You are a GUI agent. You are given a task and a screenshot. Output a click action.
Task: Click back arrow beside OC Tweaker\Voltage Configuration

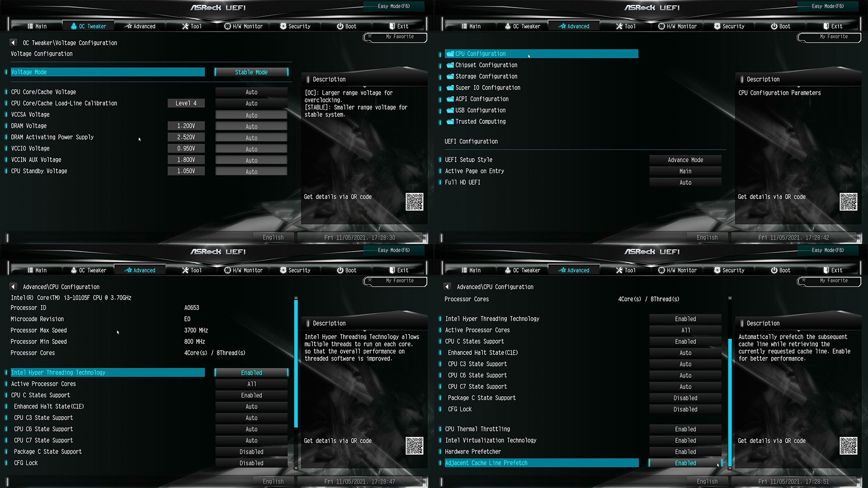pos(13,42)
